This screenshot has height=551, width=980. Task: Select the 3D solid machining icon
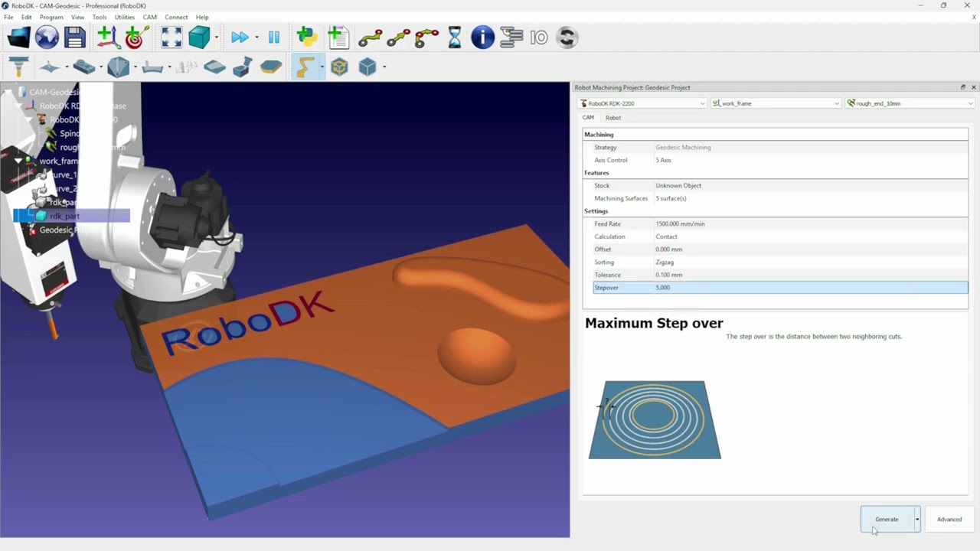118,67
